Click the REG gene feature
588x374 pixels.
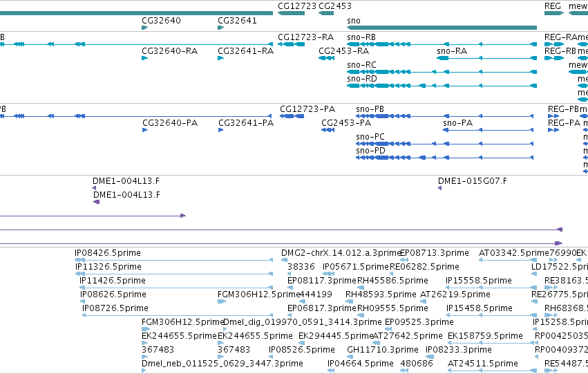pos(554,13)
